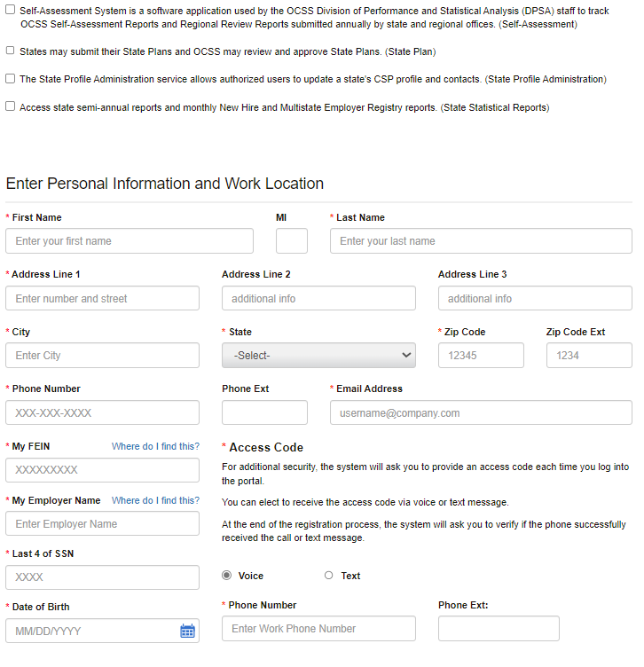
Task: Select the Text access code option
Action: [x=329, y=576]
